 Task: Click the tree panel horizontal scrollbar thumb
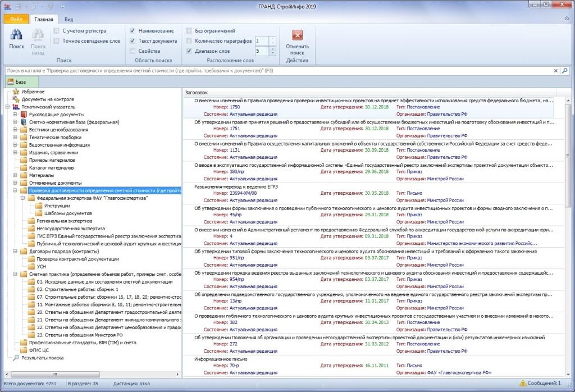(56, 375)
